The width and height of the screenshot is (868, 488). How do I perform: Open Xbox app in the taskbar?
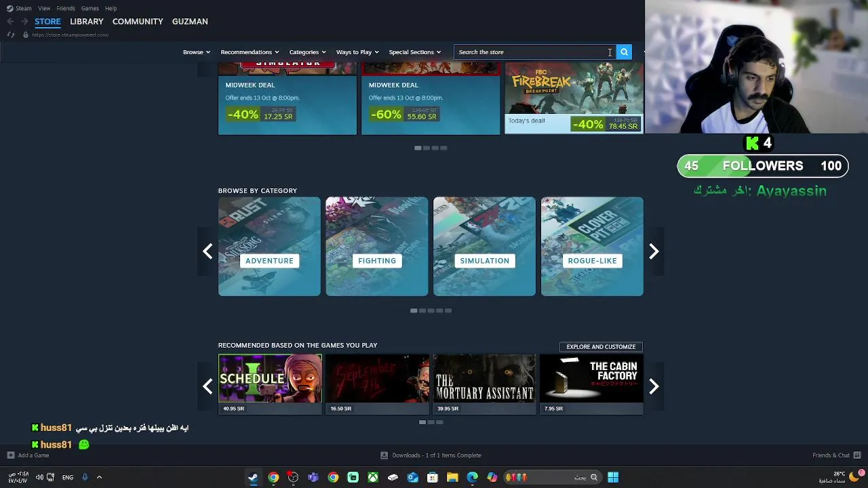click(373, 477)
